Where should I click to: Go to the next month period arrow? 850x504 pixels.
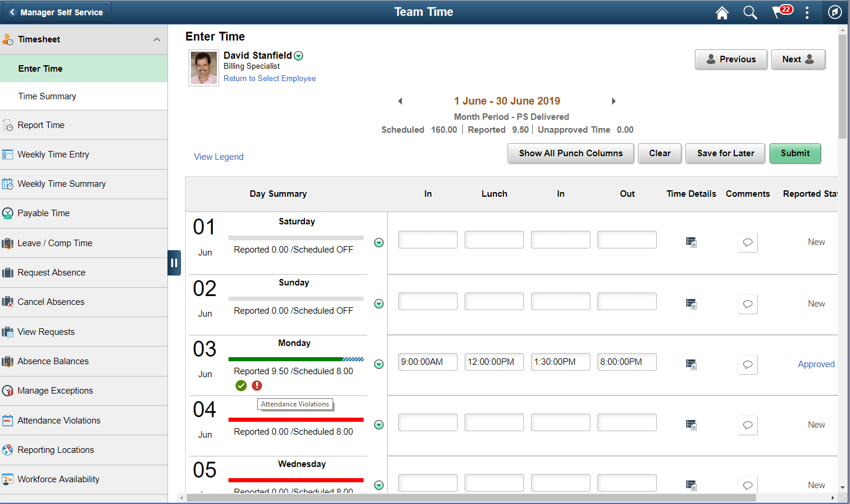(x=613, y=101)
